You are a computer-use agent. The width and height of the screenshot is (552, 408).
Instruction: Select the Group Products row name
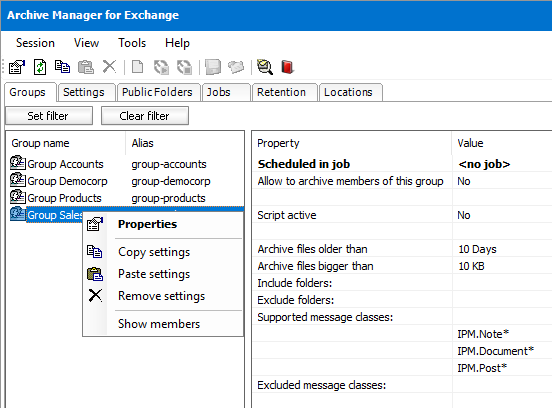tap(64, 198)
